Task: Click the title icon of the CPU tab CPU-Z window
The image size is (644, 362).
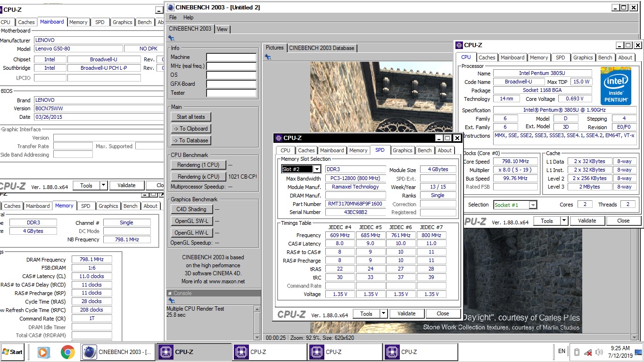Action: [x=459, y=45]
